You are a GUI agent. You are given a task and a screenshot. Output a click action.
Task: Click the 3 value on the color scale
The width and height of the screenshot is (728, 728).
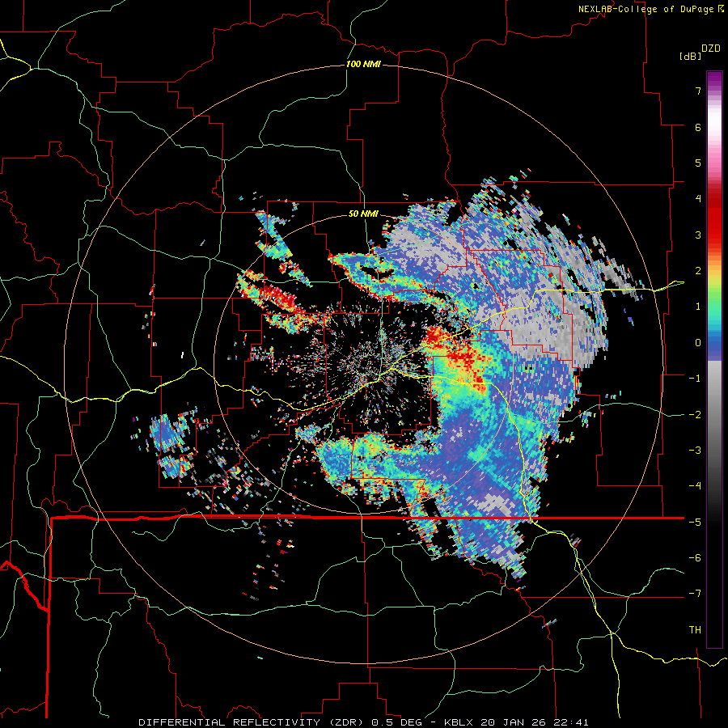tap(698, 235)
